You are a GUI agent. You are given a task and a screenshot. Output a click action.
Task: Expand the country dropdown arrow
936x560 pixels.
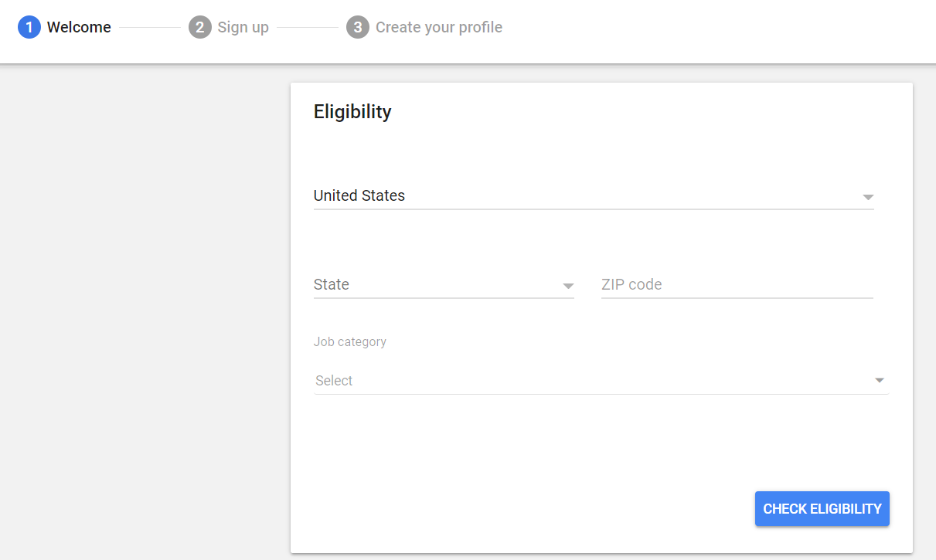(868, 197)
